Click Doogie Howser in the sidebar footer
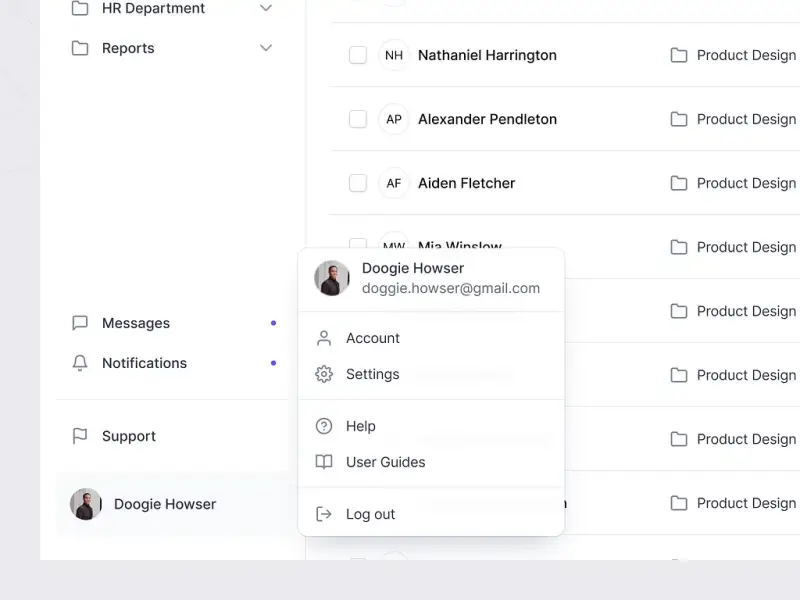 tap(164, 504)
